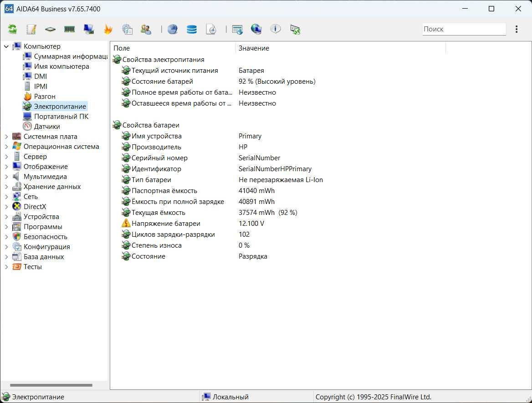Expand the Мультимедиа tree node
This screenshot has height=403, width=532.
coord(6,176)
